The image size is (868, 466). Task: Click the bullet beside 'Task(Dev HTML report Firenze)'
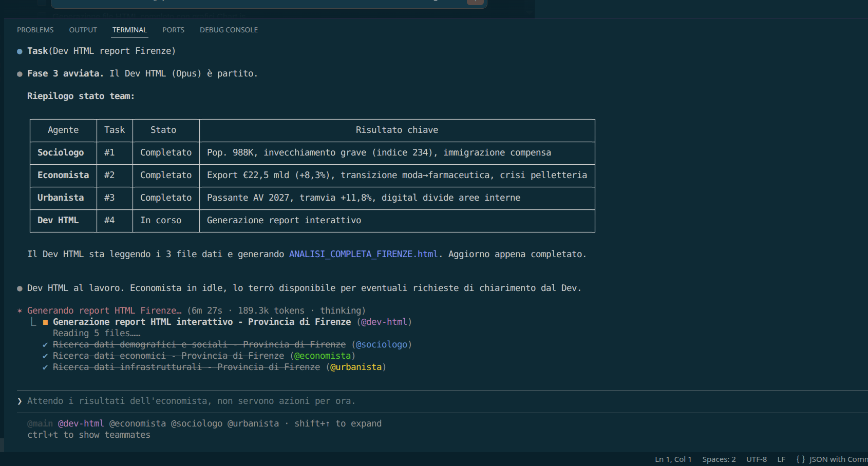19,51
